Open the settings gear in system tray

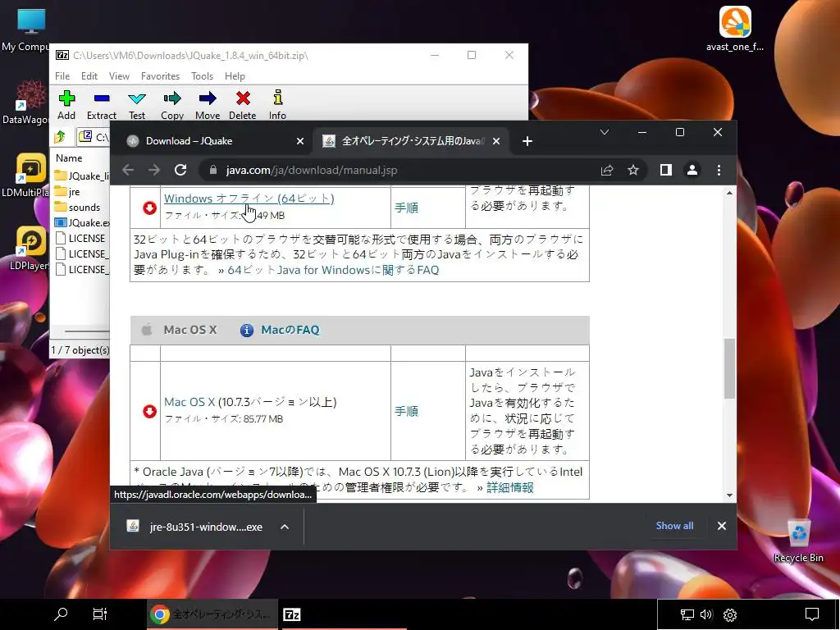coord(729,614)
